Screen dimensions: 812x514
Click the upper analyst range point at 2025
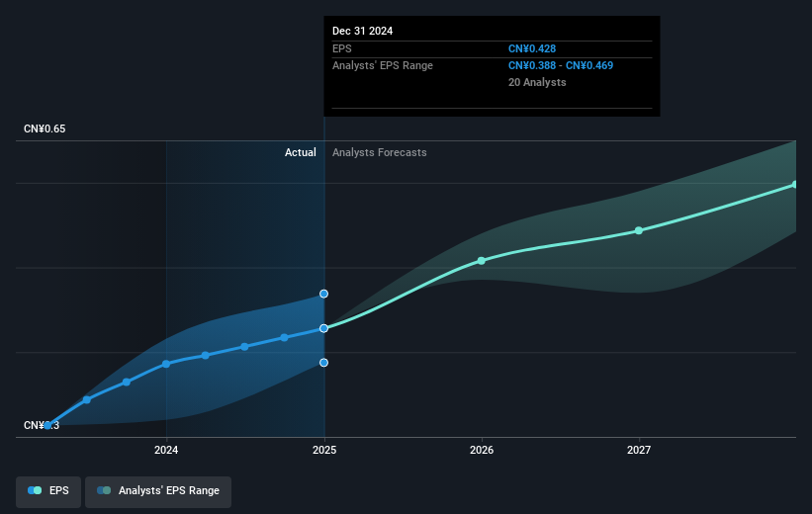coord(323,294)
